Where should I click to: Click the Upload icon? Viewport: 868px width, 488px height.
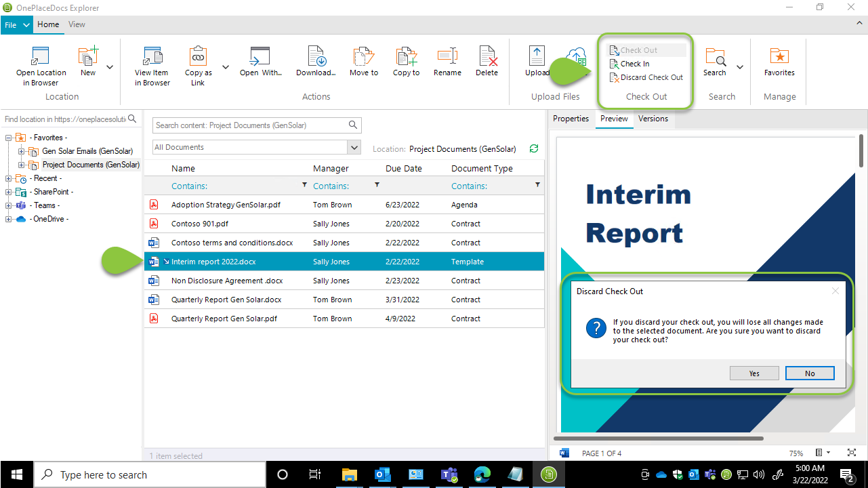coord(537,56)
